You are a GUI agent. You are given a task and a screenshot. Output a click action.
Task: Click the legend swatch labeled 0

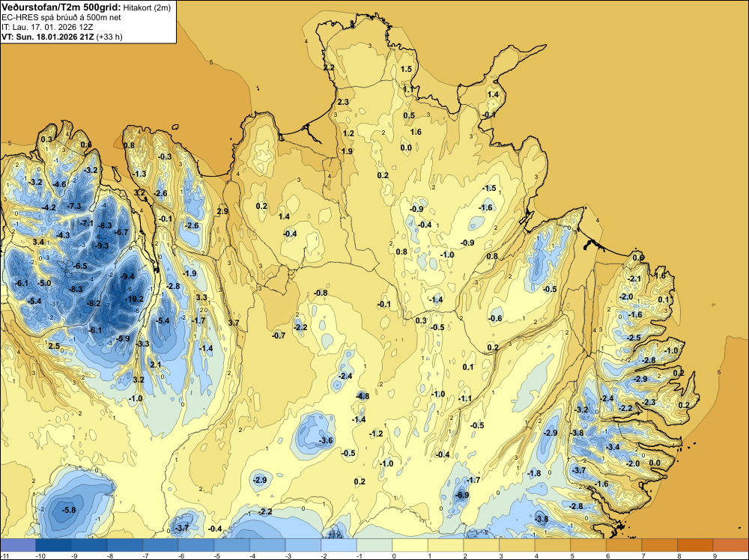tap(410, 545)
